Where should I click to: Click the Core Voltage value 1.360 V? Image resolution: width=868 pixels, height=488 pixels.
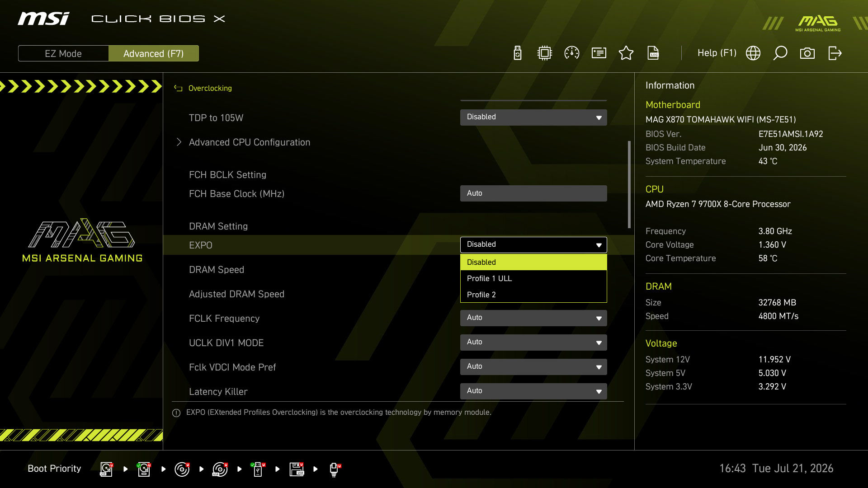pos(772,245)
